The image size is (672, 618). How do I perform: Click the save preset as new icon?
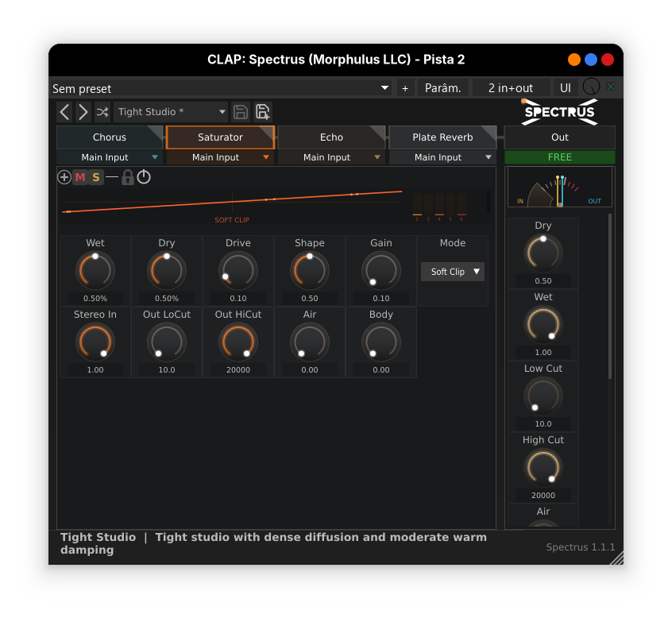[x=262, y=112]
